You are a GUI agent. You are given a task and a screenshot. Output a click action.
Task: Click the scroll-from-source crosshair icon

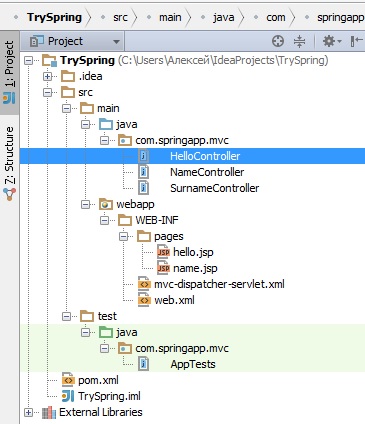tap(278, 41)
